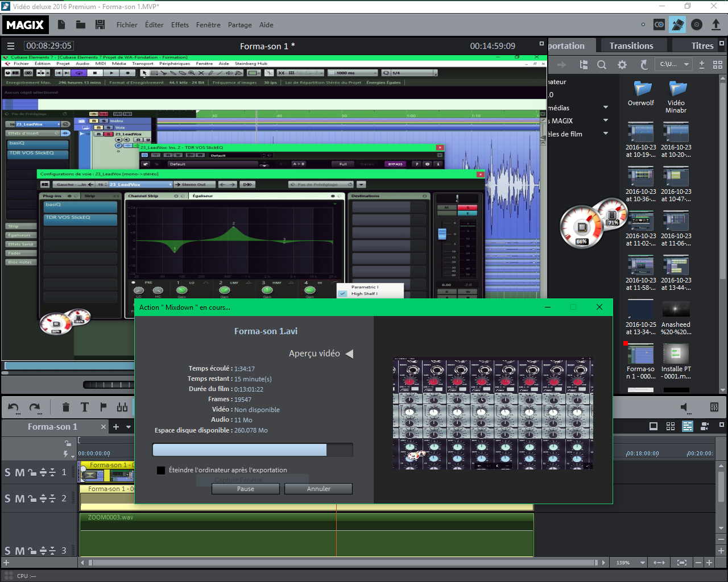The height and width of the screenshot is (582, 728).
Task: Mute track 2 with M button
Action: (x=20, y=498)
